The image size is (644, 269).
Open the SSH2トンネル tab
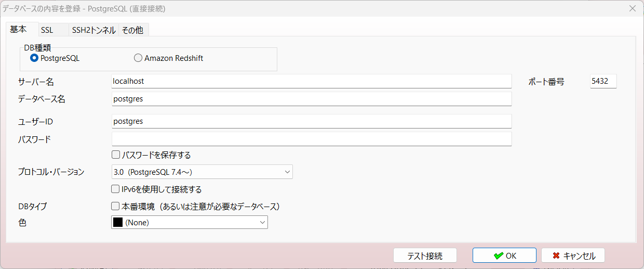93,30
